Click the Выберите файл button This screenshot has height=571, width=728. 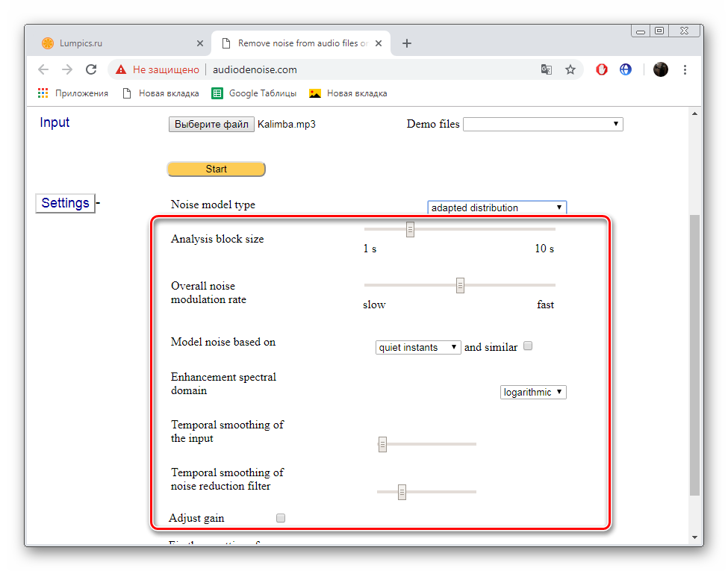pyautogui.click(x=211, y=124)
